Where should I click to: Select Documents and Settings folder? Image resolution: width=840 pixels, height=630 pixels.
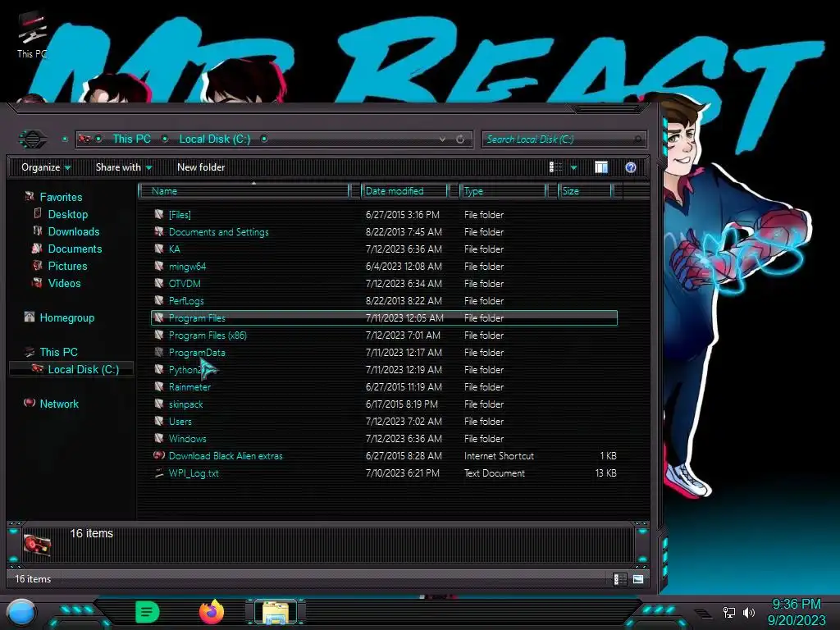(x=218, y=232)
